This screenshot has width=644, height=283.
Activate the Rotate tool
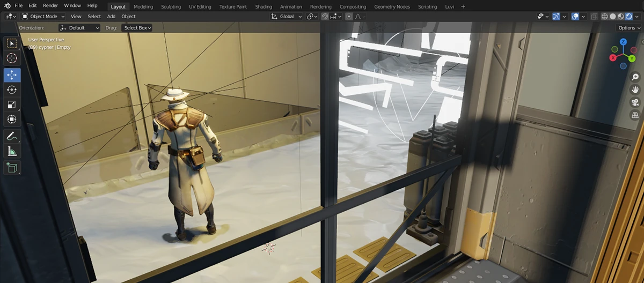pos(12,90)
